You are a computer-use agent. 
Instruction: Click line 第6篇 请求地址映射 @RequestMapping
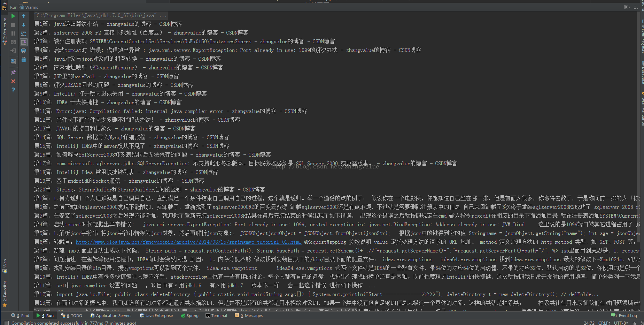[129, 67]
